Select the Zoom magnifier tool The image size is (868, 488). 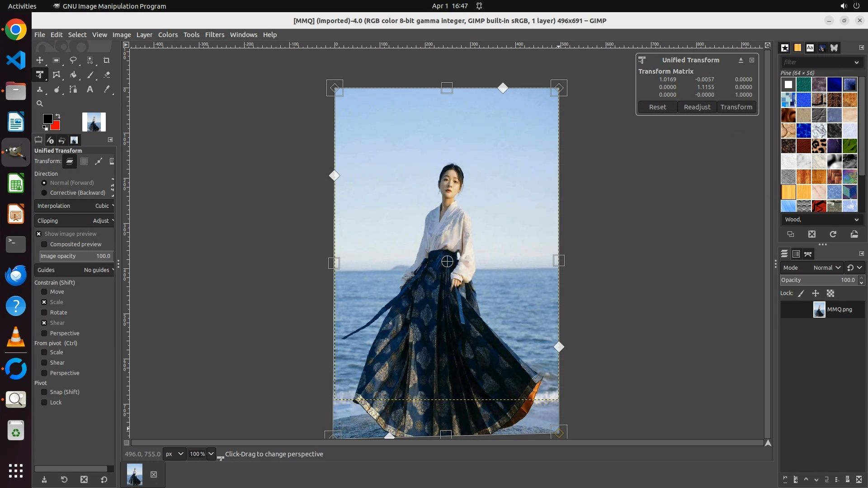coord(40,103)
